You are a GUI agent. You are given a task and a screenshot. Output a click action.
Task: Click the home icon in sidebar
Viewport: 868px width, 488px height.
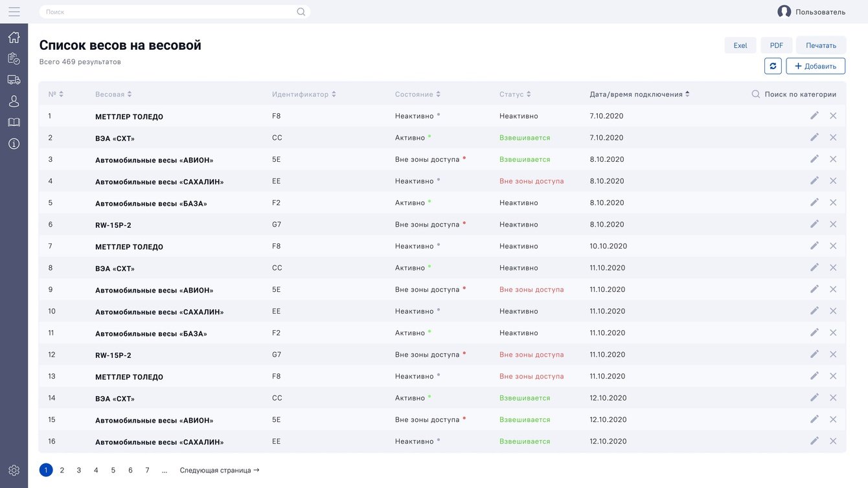click(x=14, y=38)
